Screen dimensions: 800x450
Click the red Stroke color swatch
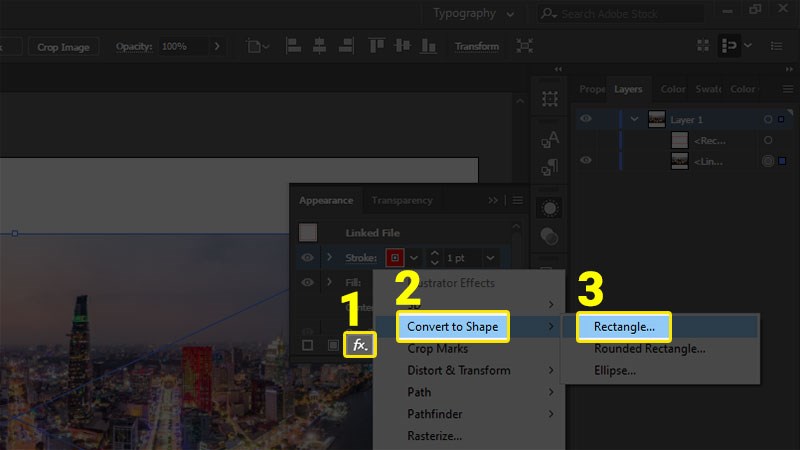point(395,258)
